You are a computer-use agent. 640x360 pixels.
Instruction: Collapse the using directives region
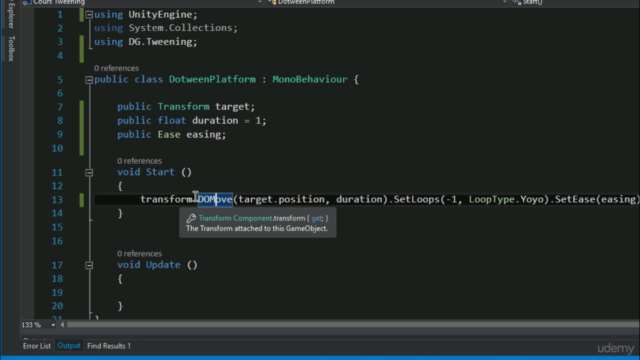[89, 15]
